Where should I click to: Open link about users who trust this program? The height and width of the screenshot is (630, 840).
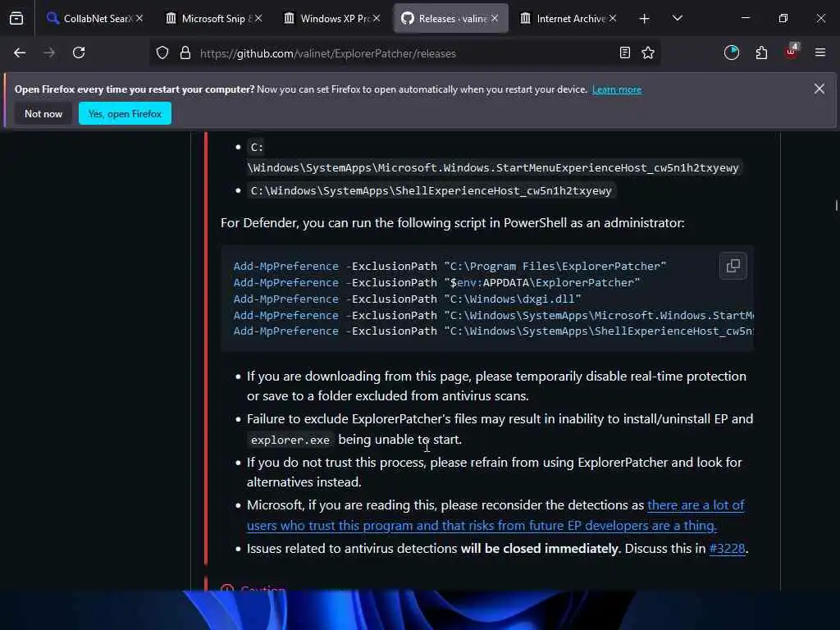click(x=495, y=515)
